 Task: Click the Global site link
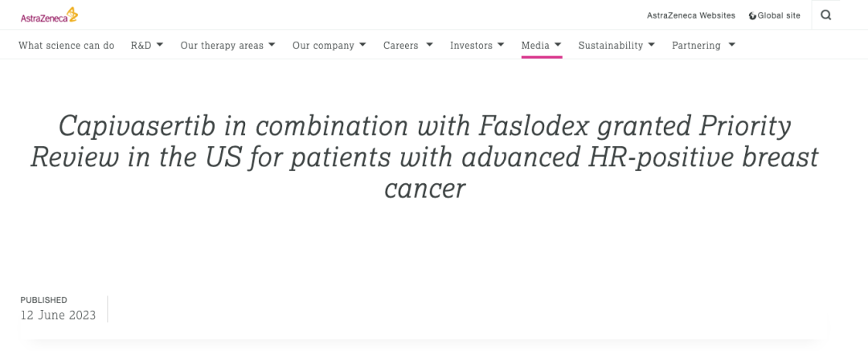[x=779, y=15]
